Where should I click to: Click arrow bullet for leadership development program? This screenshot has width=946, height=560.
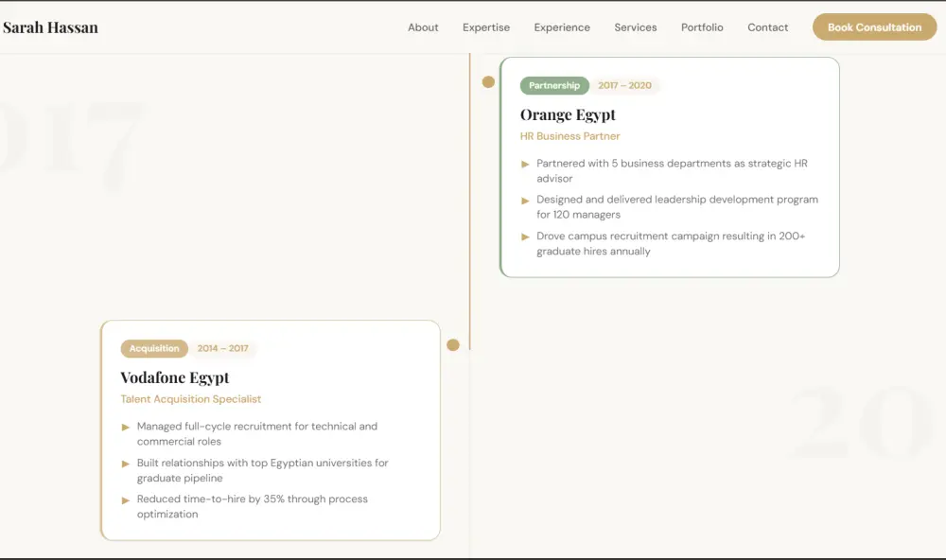pyautogui.click(x=525, y=201)
